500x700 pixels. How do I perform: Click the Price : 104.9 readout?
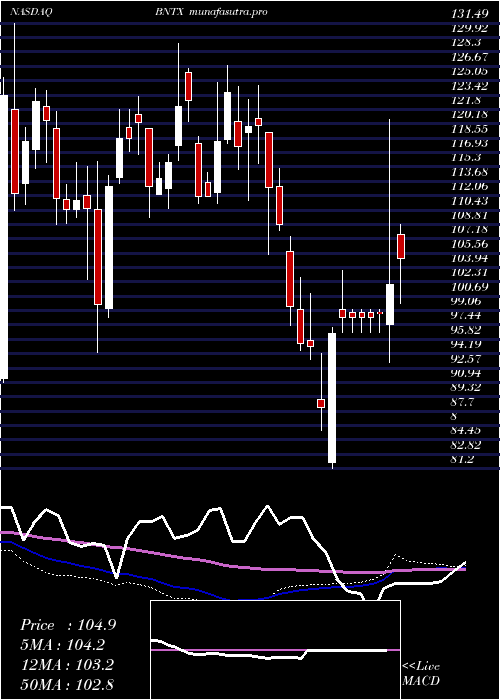tap(68, 625)
